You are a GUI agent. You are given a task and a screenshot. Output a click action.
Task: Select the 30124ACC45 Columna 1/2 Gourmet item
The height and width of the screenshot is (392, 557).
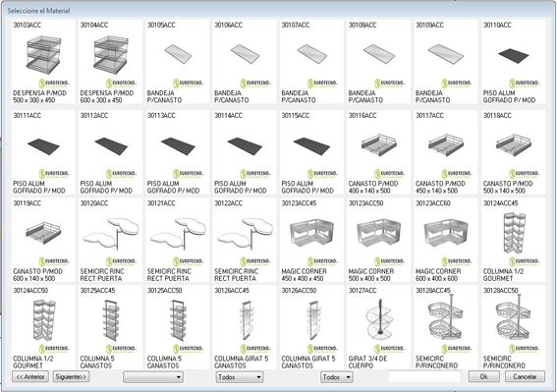coord(514,241)
